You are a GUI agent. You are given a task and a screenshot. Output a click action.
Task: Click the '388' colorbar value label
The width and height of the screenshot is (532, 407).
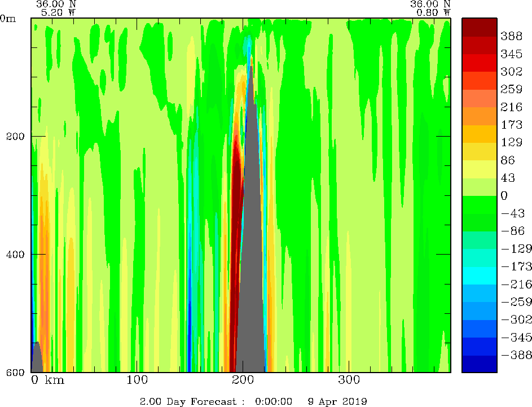coord(511,36)
